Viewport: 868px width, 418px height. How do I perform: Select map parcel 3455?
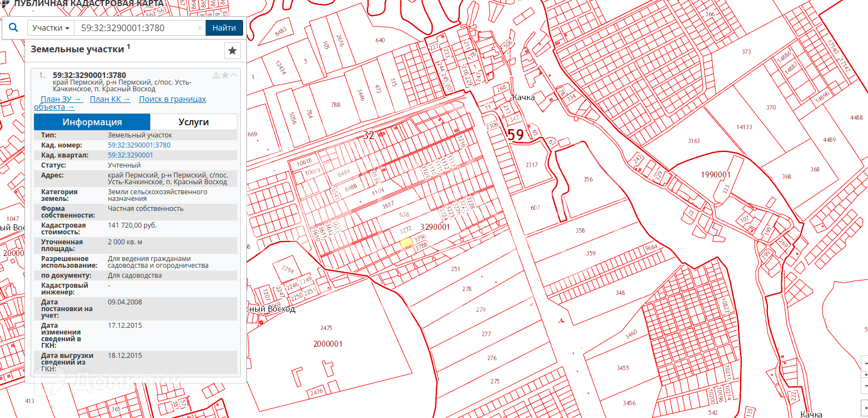pos(623,368)
